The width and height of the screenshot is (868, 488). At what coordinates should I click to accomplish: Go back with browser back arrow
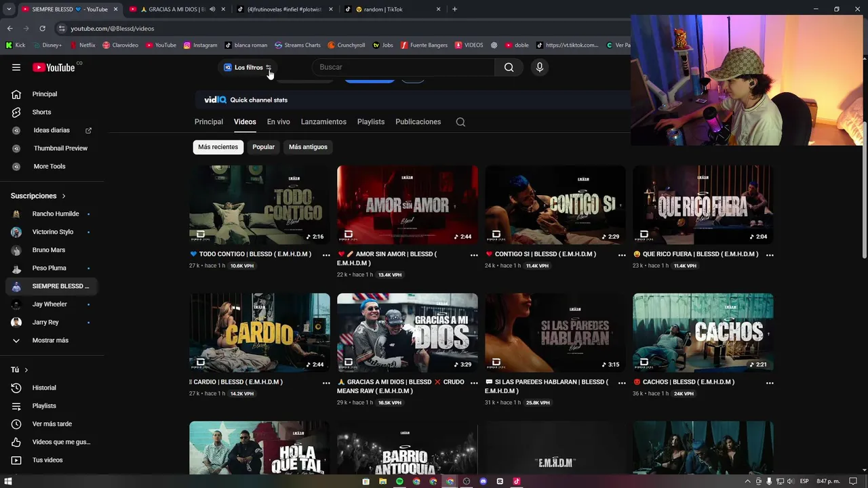pos(10,28)
